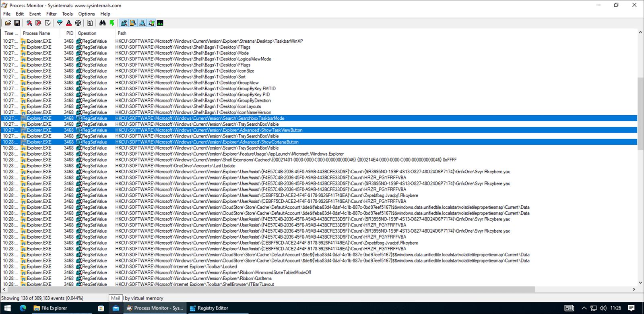The height and width of the screenshot is (314, 644).
Task: Select the Internet Explorer\Toolbar\Locked row
Action: click(320, 266)
